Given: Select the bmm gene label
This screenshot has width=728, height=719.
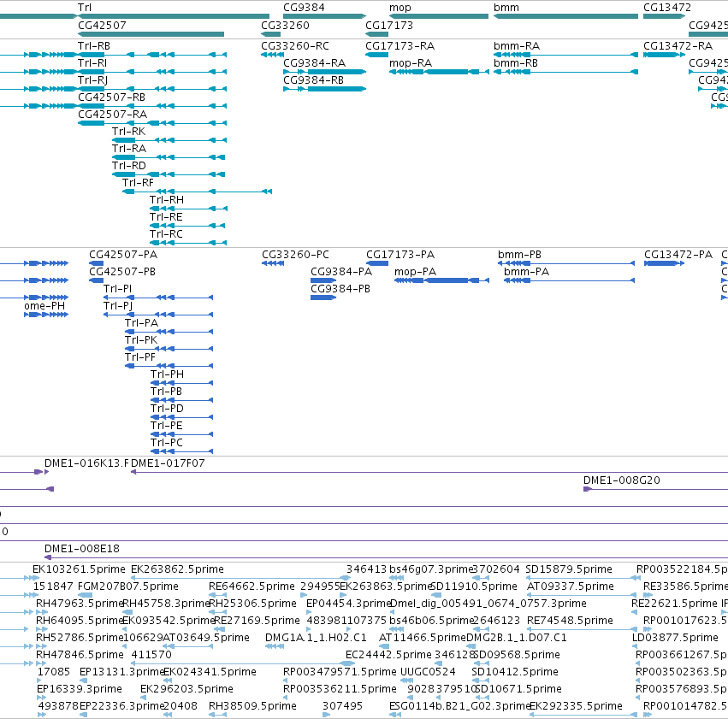Looking at the screenshot, I should coord(506,8).
